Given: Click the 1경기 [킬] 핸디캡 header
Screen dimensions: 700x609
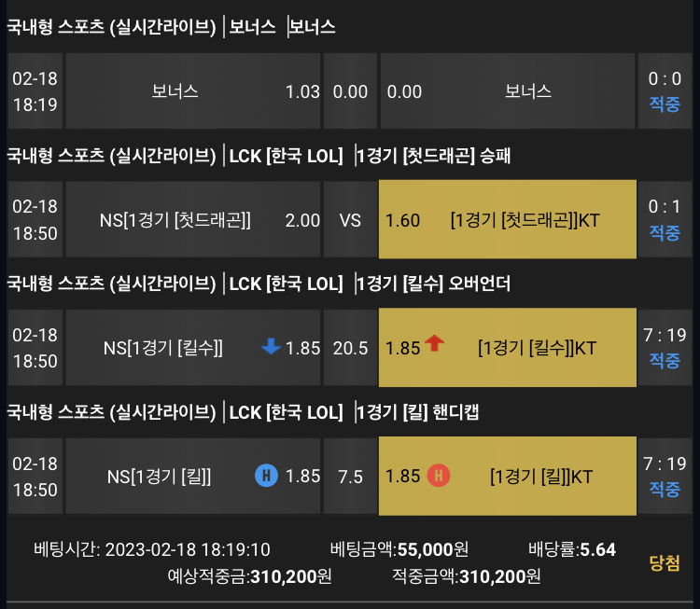Looking at the screenshot, I should tap(418, 412).
